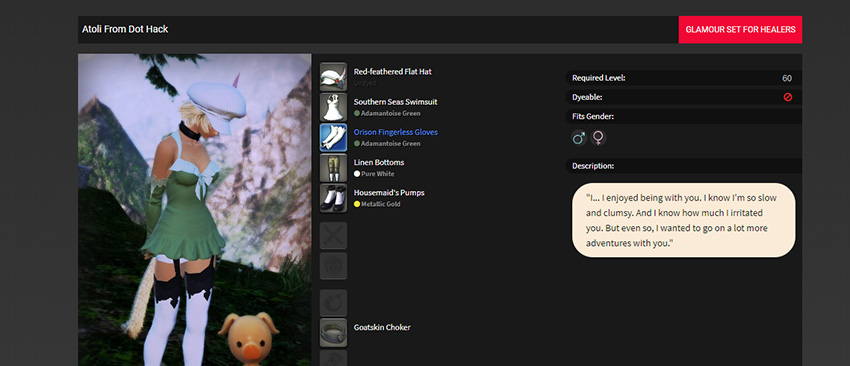Open the Goatskin Choker link
850x366 pixels.
(x=382, y=328)
